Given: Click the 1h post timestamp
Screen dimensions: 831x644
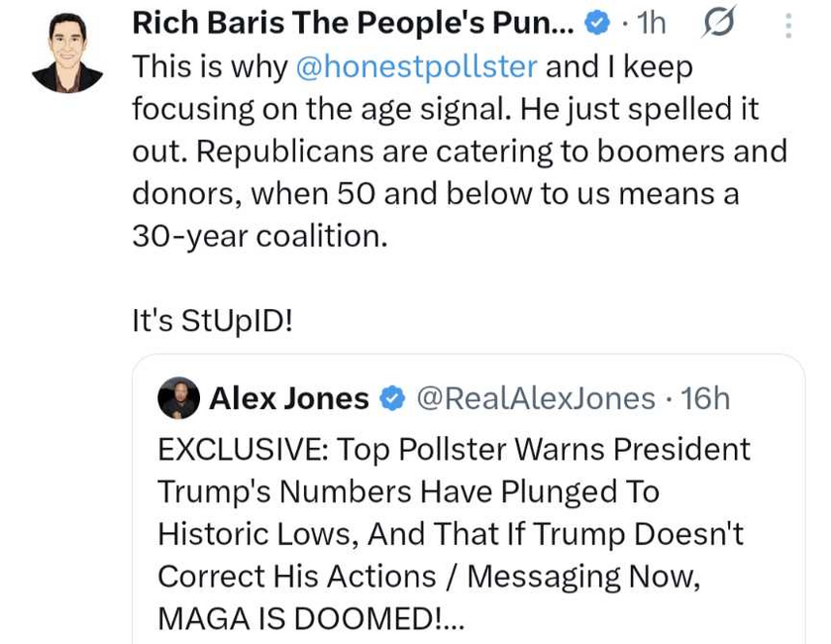Looking at the screenshot, I should [x=650, y=23].
